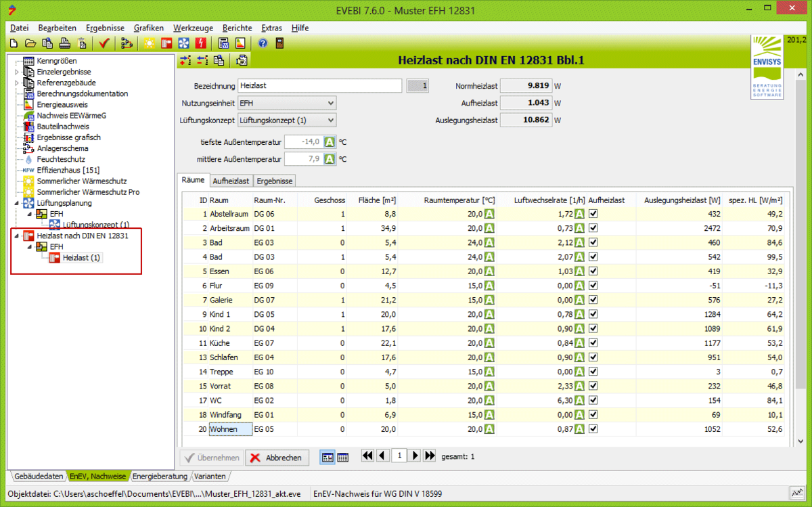Click the Übernehmen button
This screenshot has width=812, height=507.
(212, 458)
